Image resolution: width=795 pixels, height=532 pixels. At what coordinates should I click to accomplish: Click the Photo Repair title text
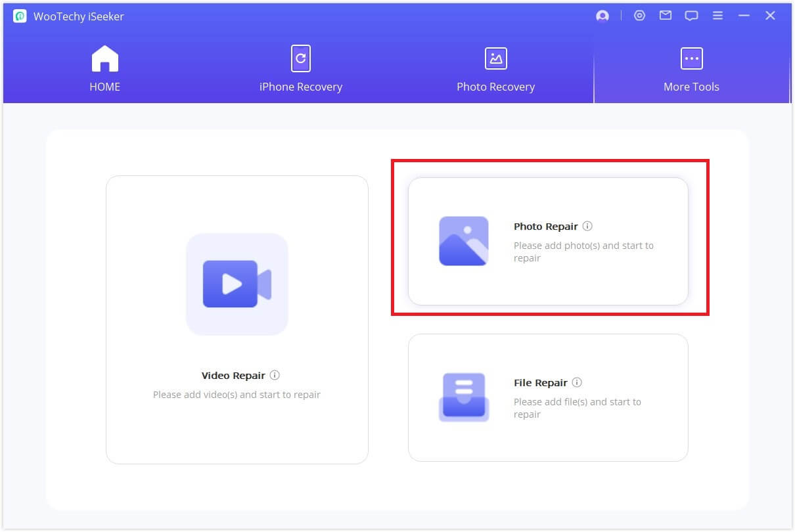click(x=545, y=227)
